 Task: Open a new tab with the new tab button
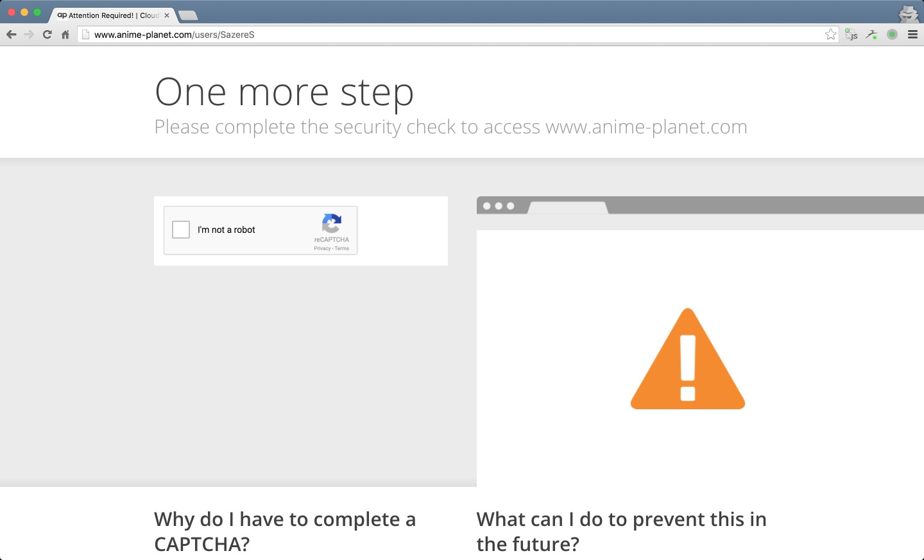tap(187, 15)
